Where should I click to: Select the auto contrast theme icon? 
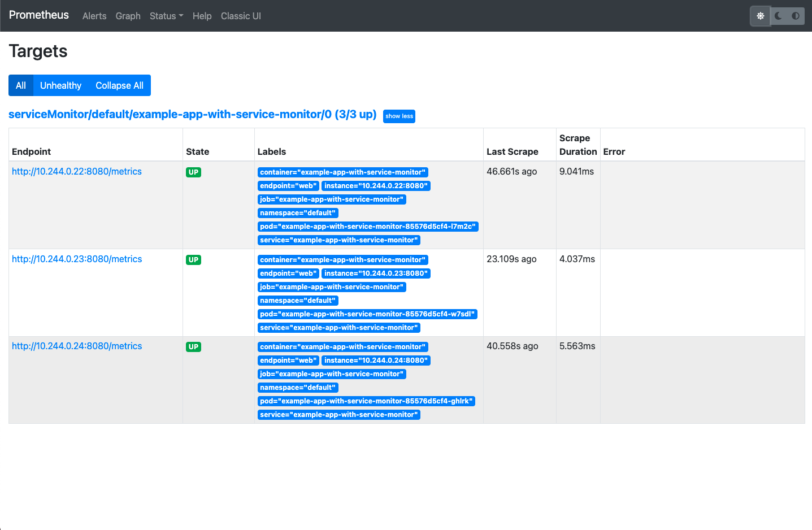click(796, 16)
